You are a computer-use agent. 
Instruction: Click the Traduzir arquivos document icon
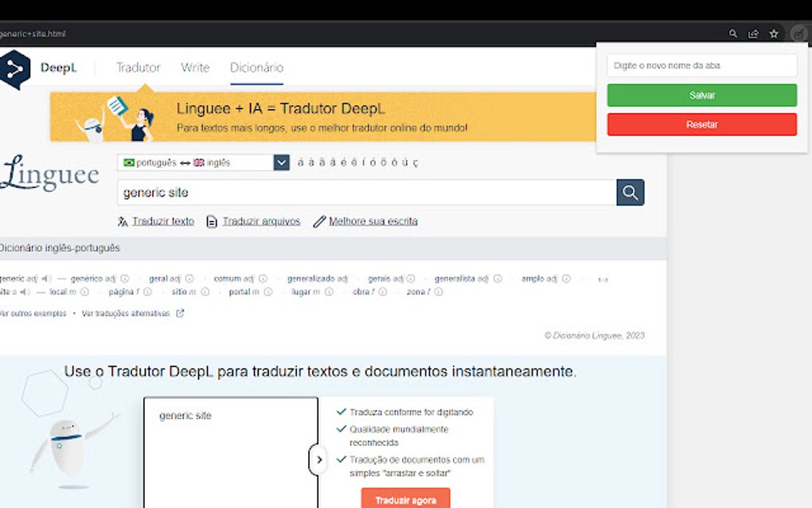(211, 221)
